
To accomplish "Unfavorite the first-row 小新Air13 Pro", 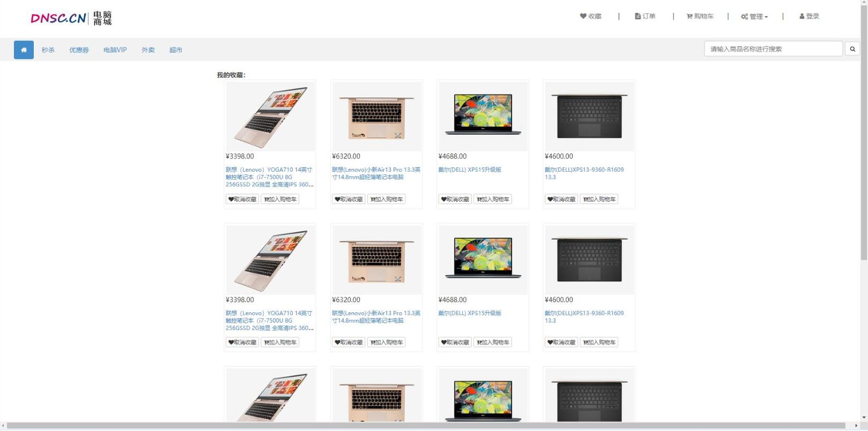I will click(348, 199).
